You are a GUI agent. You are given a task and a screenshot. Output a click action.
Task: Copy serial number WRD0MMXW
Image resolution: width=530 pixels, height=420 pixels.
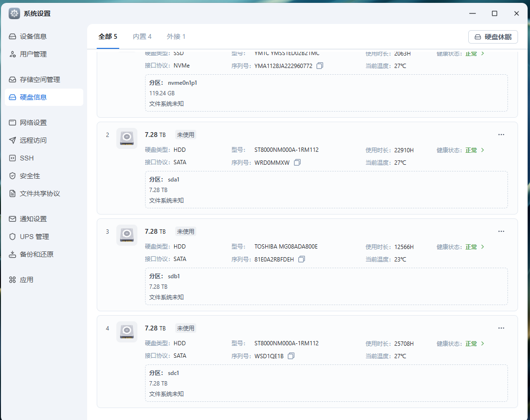coord(297,163)
